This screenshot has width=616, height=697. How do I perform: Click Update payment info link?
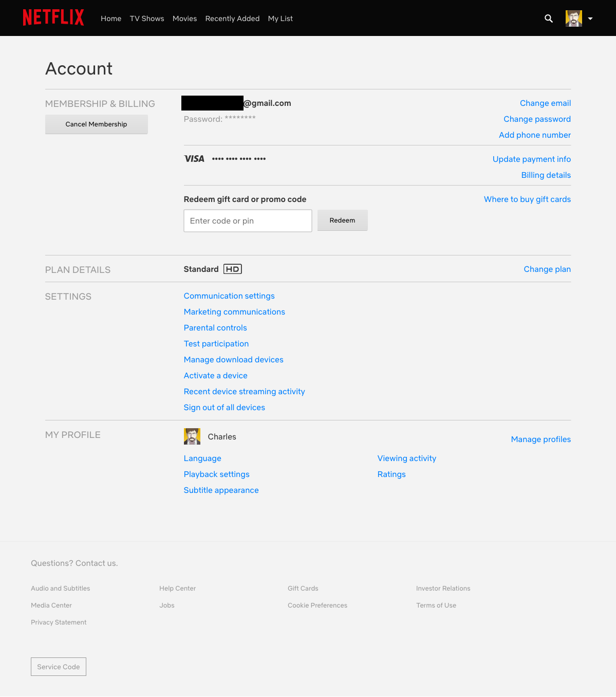point(532,159)
